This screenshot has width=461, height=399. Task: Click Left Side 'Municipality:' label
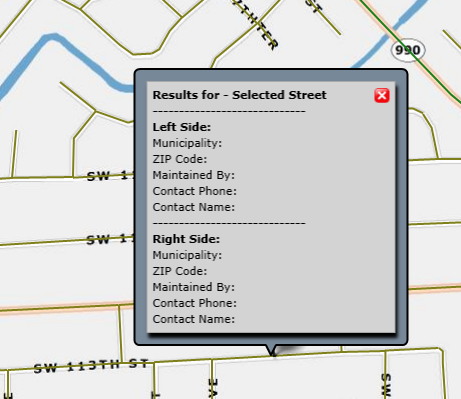(x=187, y=143)
